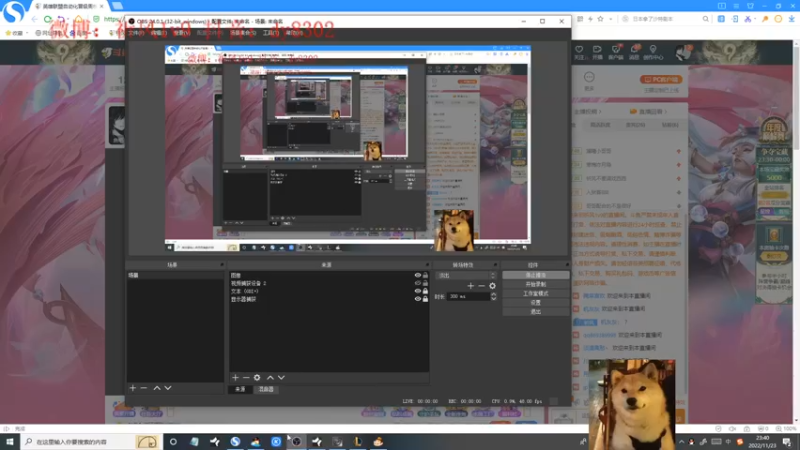The image size is (800, 450).
Task: Open 工具(T) menu in OBS
Action: (x=270, y=33)
